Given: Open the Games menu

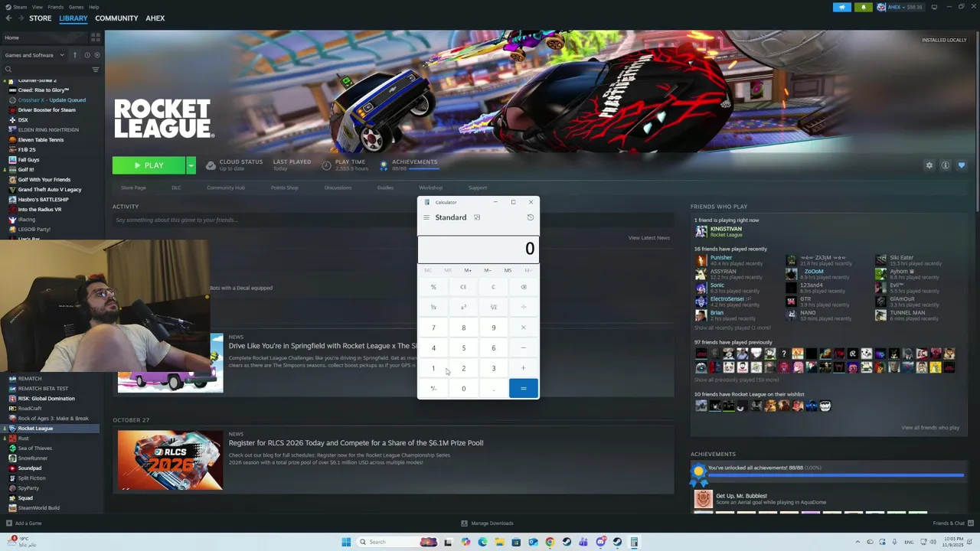Looking at the screenshot, I should pos(76,7).
